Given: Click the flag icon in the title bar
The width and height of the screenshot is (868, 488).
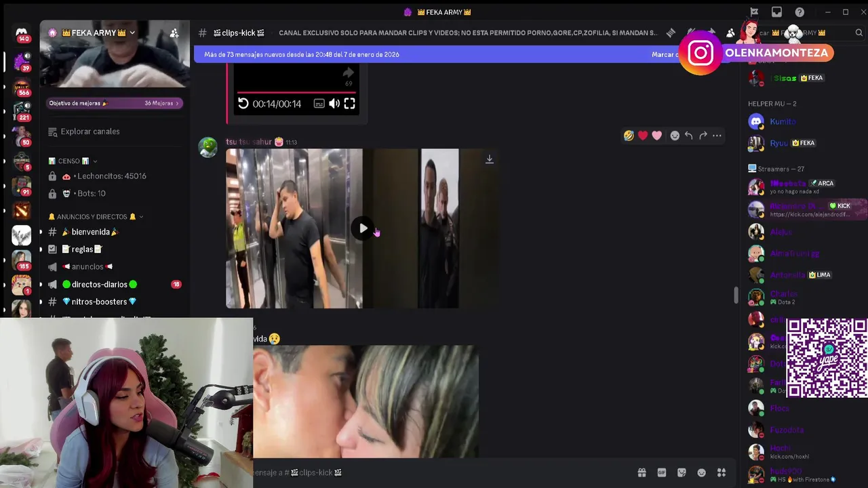Looking at the screenshot, I should [x=754, y=12].
